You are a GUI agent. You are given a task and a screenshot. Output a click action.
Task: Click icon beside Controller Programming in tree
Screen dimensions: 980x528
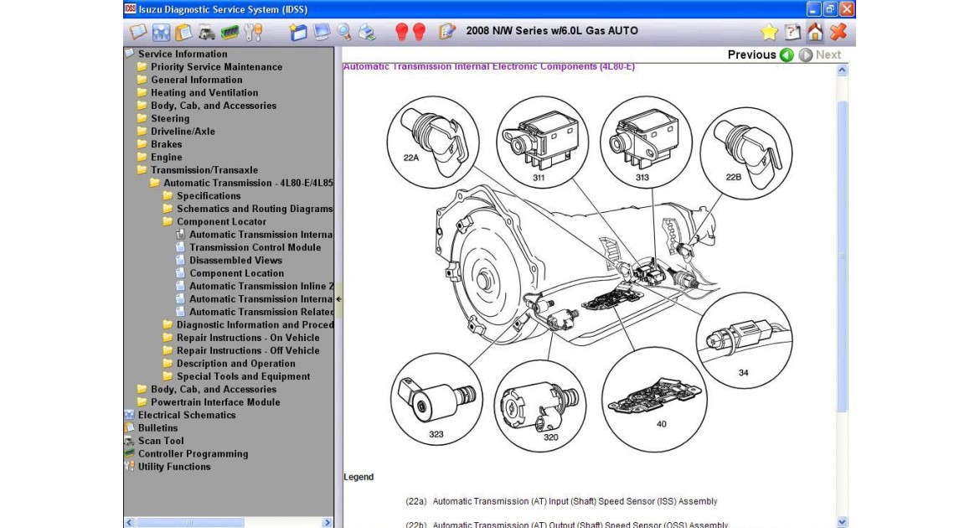click(129, 453)
